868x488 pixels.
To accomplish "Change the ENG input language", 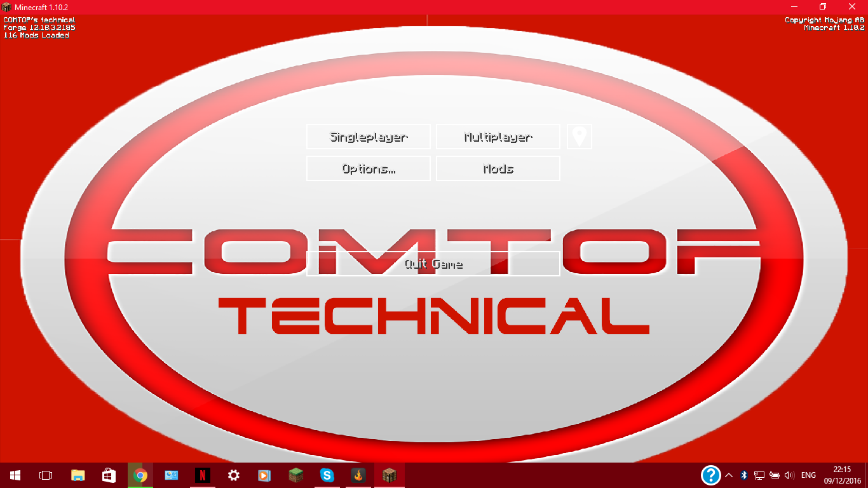I will coord(808,475).
